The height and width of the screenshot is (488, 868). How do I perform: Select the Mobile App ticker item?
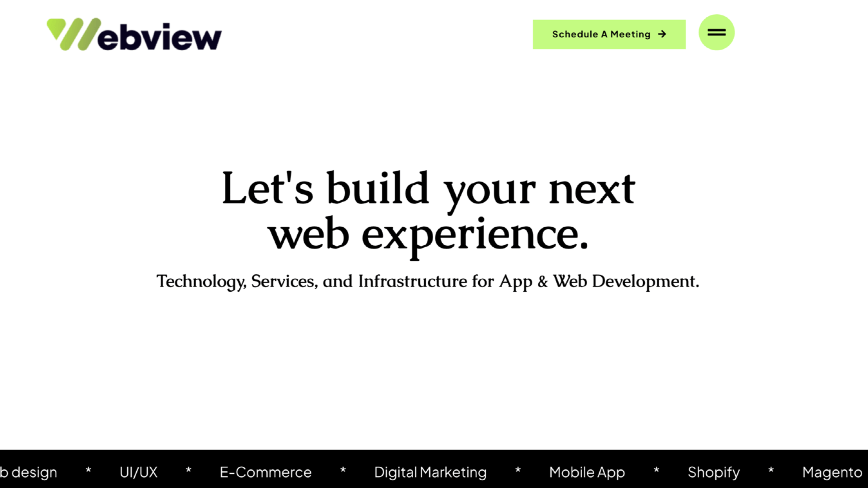(587, 472)
